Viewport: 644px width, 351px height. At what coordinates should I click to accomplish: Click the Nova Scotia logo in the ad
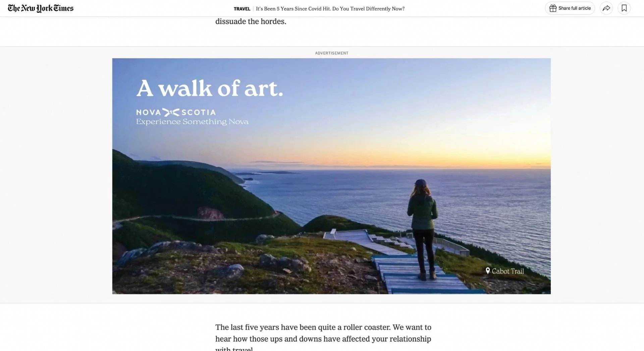coord(176,112)
